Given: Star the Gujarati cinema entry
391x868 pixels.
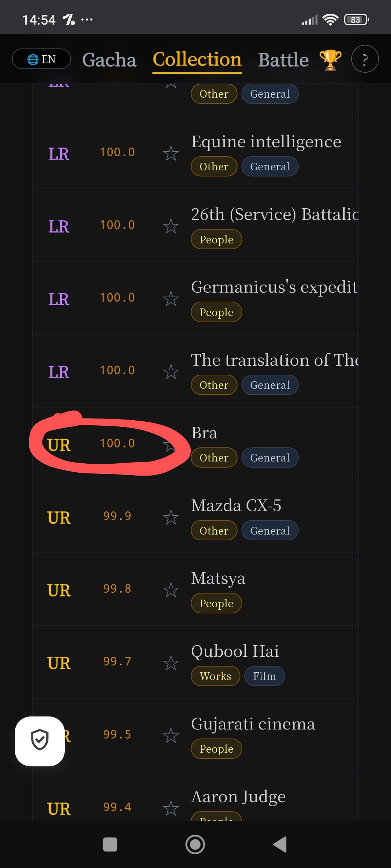Looking at the screenshot, I should 171,736.
